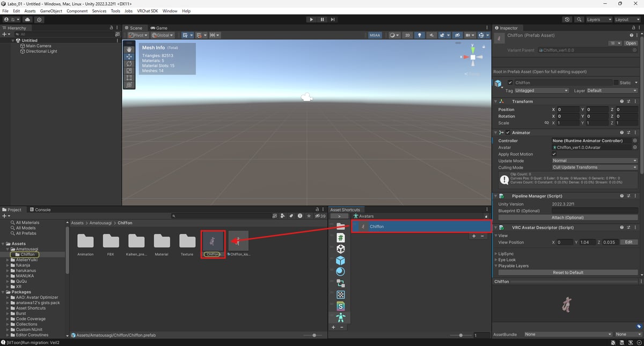Open the Culling Mode dropdown
644x346 pixels.
594,167
